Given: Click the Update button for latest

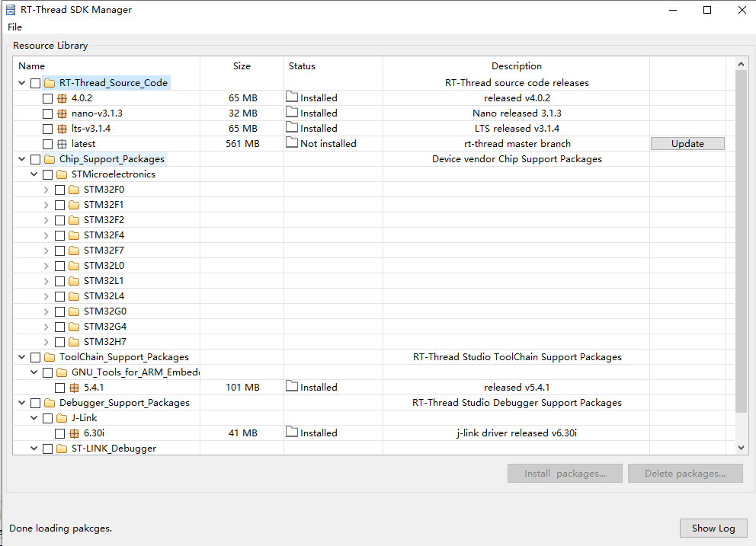Looking at the screenshot, I should [687, 144].
